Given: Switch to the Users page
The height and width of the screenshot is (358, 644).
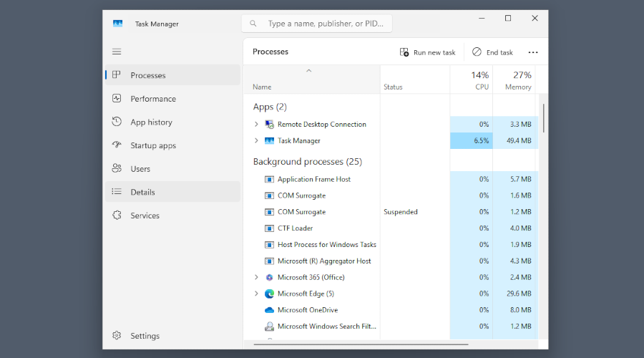Looking at the screenshot, I should pyautogui.click(x=173, y=168).
